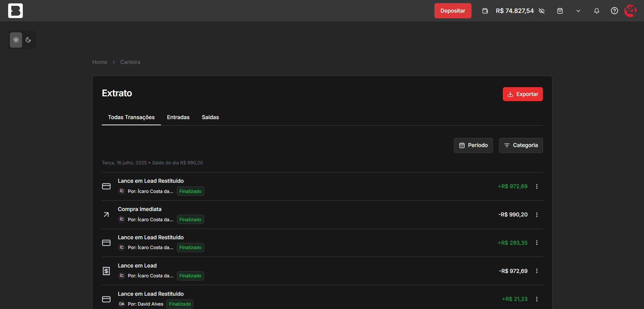Switch to dark theme moon toggle

point(28,40)
